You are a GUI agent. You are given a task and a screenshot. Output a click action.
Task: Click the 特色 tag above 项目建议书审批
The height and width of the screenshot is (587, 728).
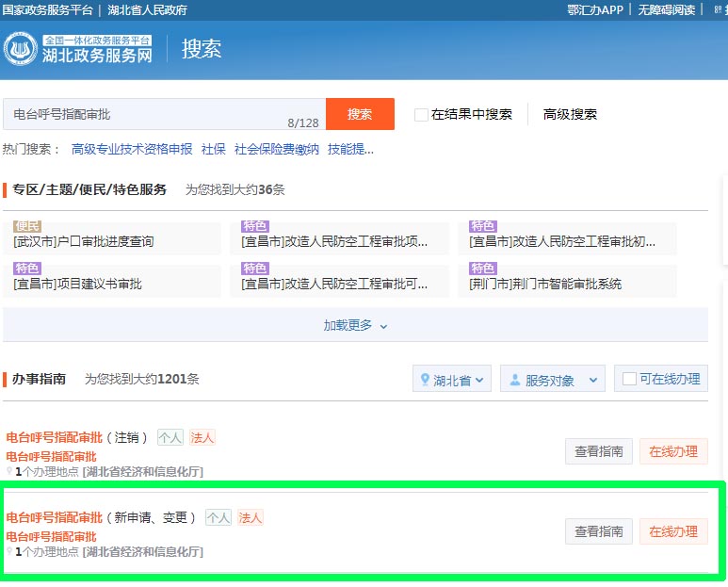tap(27, 269)
